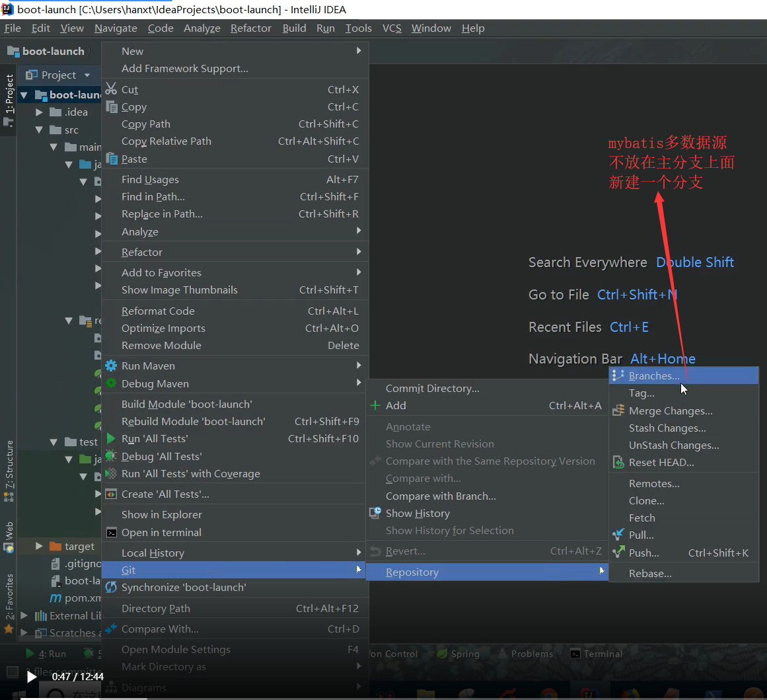Expand the External Libraries node

point(24,615)
